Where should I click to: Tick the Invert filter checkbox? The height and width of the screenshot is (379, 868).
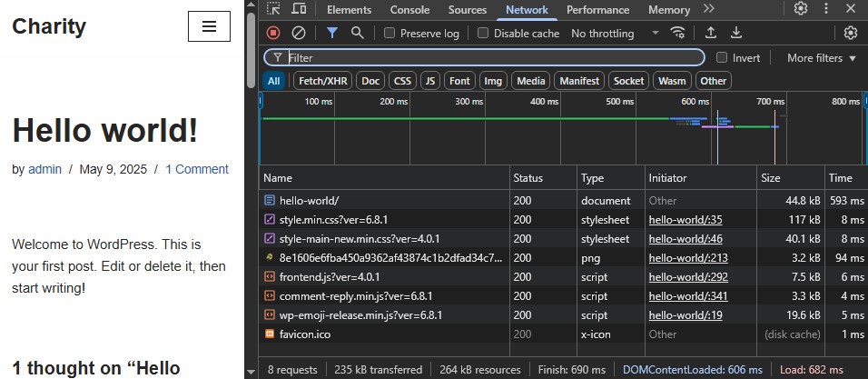pyautogui.click(x=722, y=57)
